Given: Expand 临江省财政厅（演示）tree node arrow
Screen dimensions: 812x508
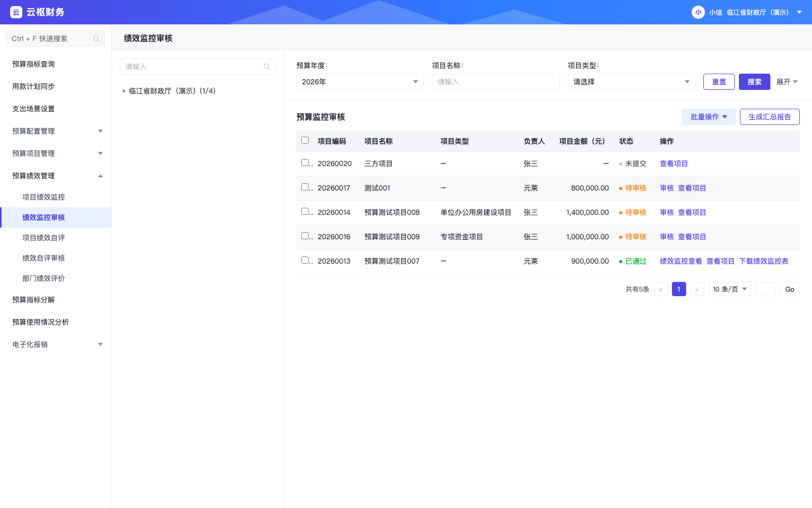Looking at the screenshot, I should coord(124,91).
